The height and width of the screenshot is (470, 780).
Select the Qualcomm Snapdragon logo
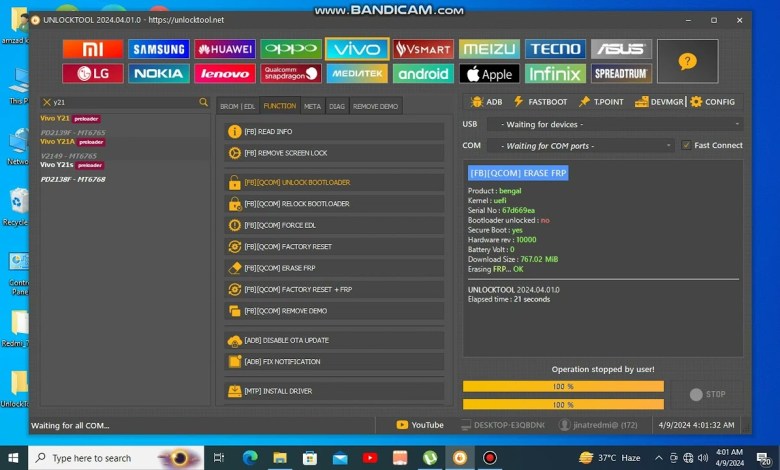click(x=291, y=74)
